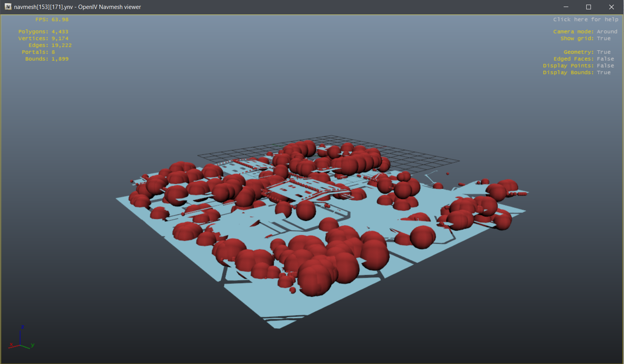The width and height of the screenshot is (624, 364).
Task: Click the XYZ axis gizmo
Action: (21, 337)
